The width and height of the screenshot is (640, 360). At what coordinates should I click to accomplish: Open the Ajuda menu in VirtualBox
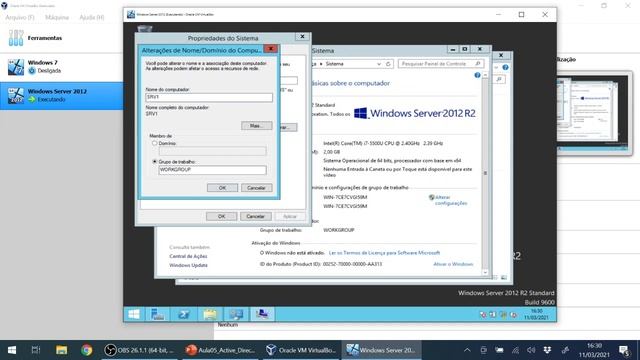click(91, 18)
